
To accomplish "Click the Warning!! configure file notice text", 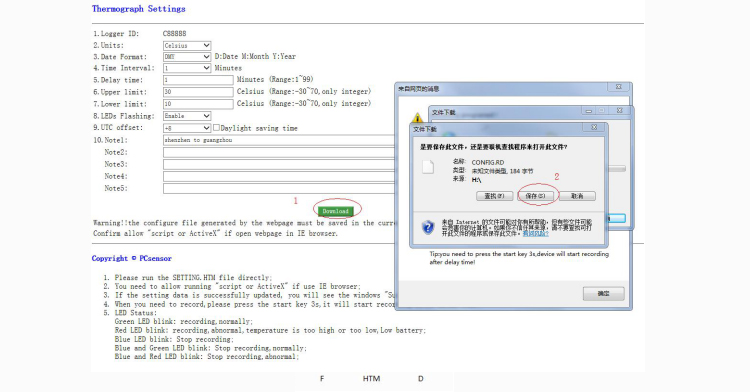I will [244, 223].
